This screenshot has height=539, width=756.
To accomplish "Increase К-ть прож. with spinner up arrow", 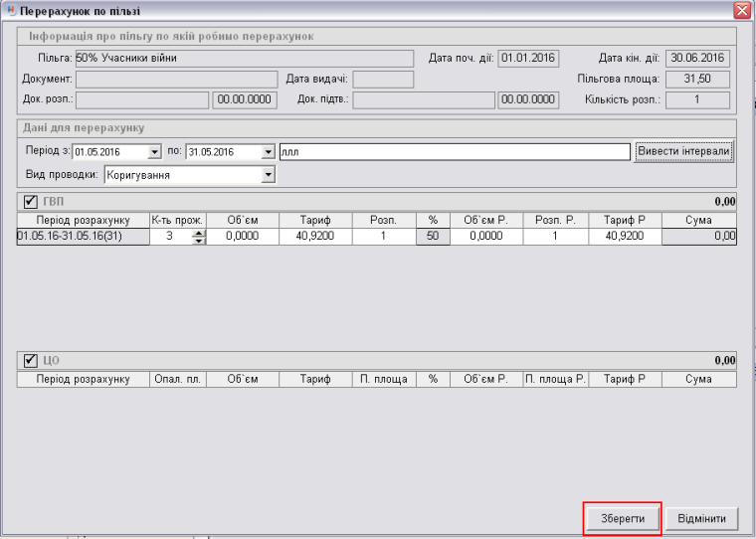I will click(198, 233).
